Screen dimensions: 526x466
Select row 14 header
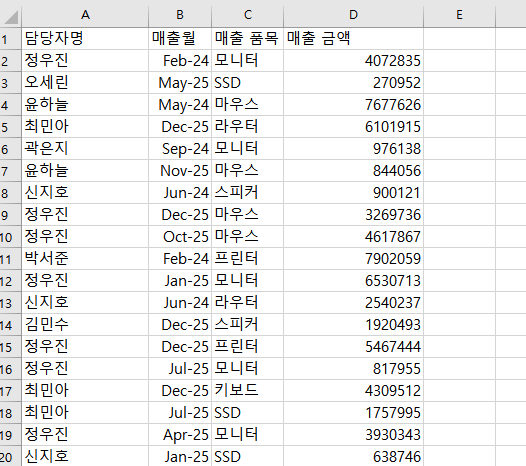(x=10, y=325)
